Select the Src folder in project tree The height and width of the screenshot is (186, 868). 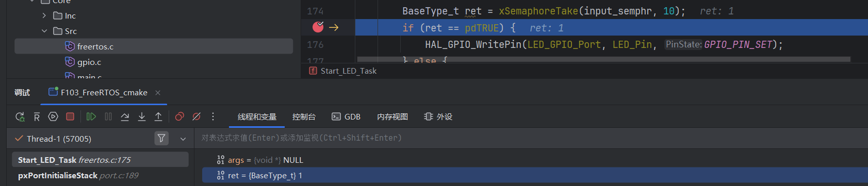click(65, 31)
